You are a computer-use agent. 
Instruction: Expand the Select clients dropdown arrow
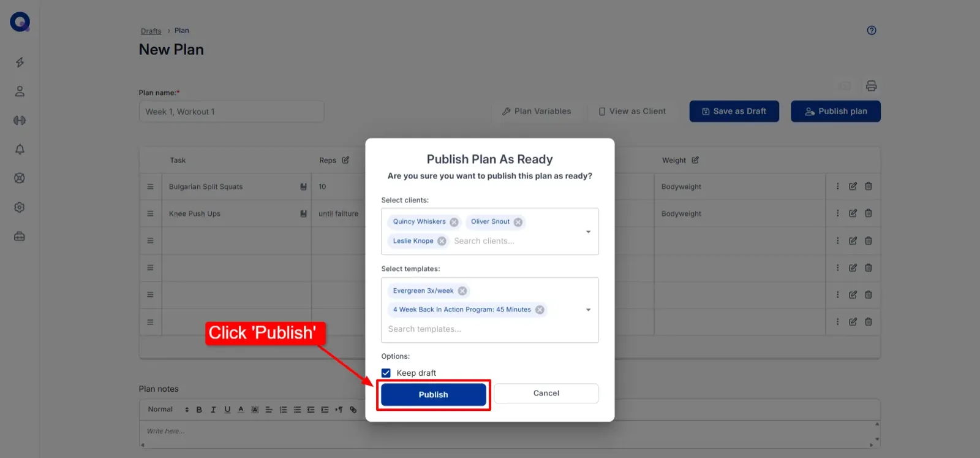[x=588, y=232]
